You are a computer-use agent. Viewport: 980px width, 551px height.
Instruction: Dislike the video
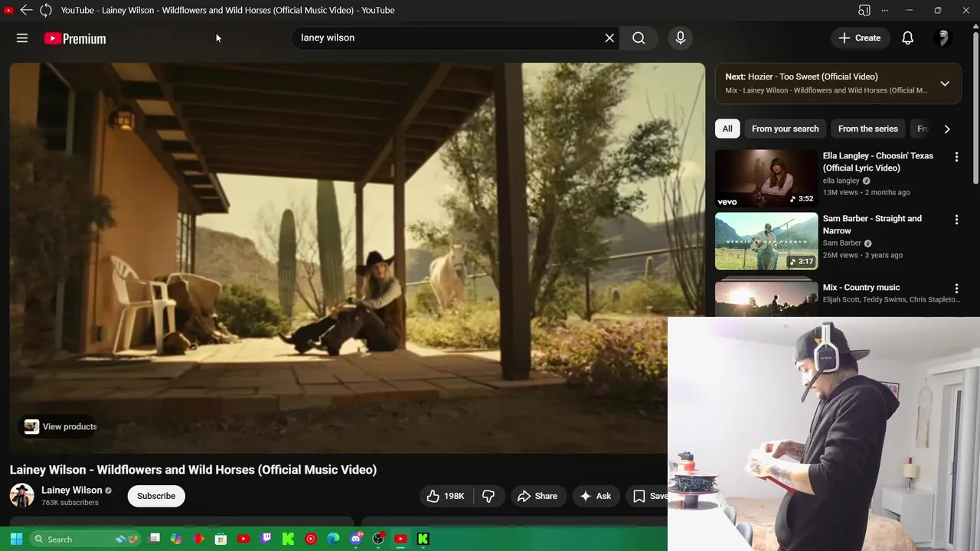[488, 496]
